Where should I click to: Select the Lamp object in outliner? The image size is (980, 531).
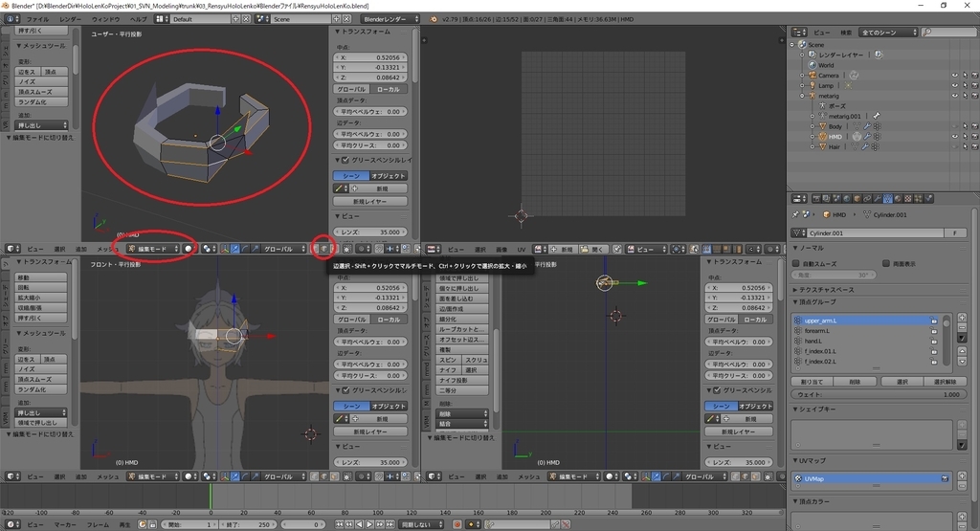(x=826, y=85)
